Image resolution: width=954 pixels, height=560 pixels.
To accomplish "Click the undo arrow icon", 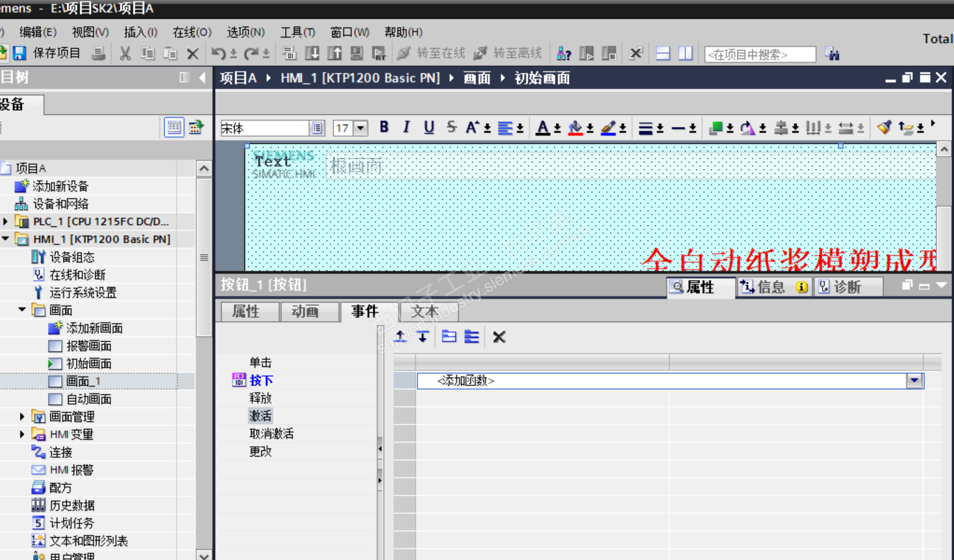I will [x=218, y=54].
